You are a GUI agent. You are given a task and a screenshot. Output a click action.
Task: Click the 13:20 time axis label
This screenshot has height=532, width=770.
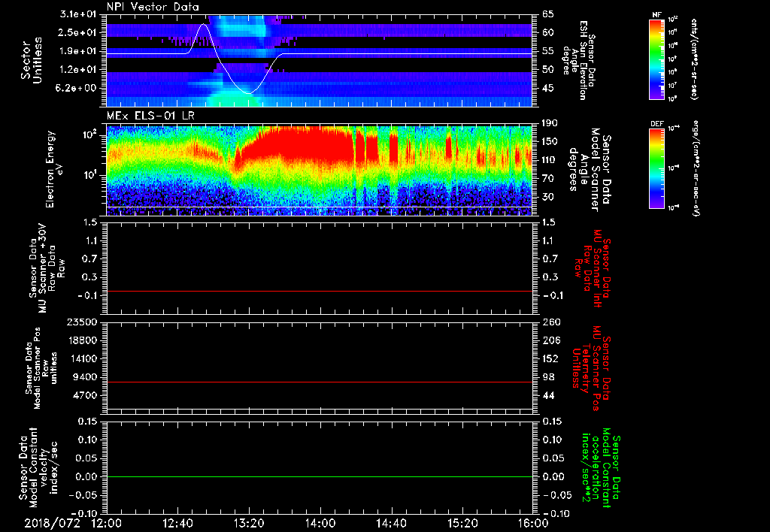(249, 524)
